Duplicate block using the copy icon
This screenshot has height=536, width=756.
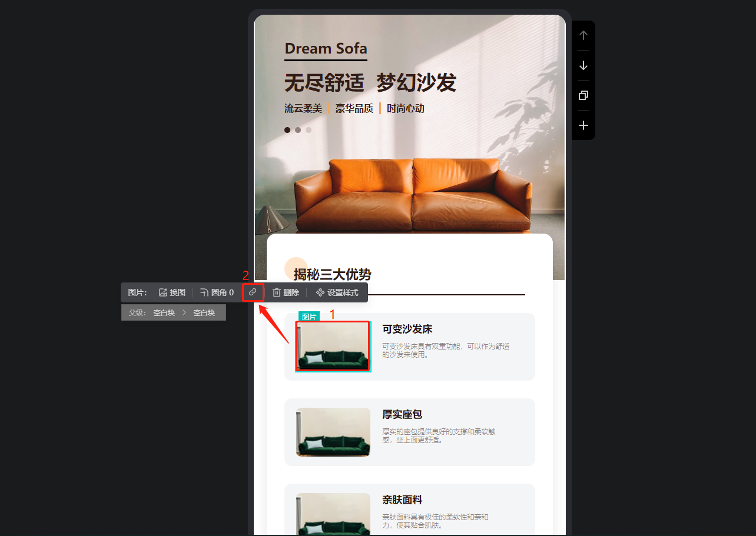click(x=583, y=95)
